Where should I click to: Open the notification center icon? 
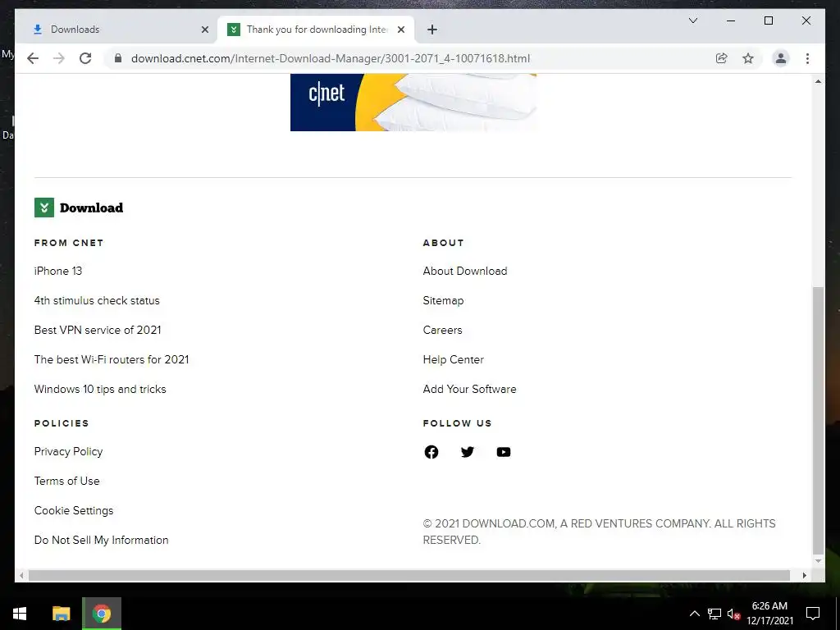coord(813,614)
